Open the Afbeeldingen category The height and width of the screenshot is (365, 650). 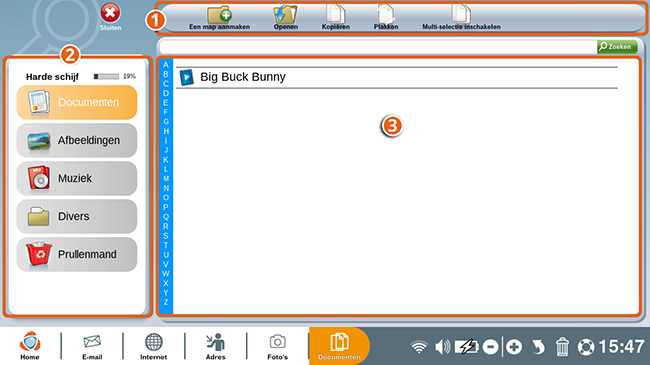tap(77, 141)
